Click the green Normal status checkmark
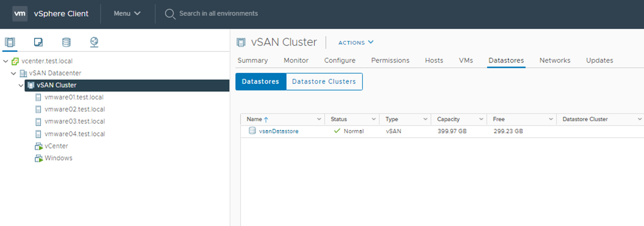The image size is (644, 226). [337, 132]
